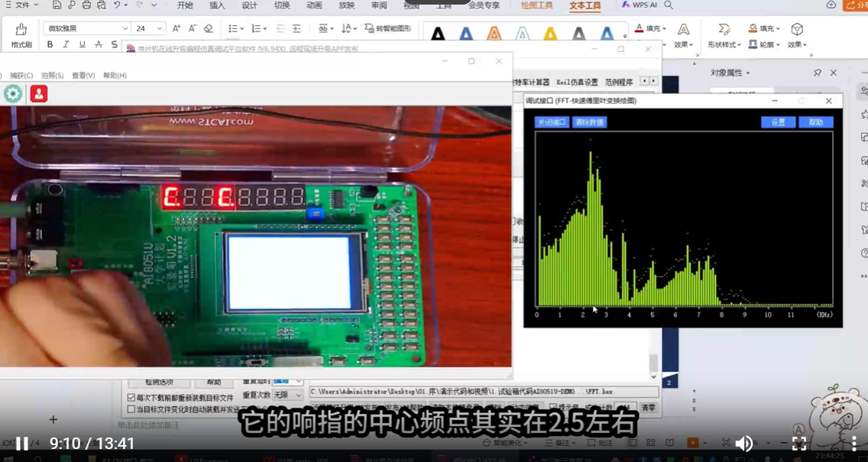The width and height of the screenshot is (868, 462).
Task: Click the Format Painter (格式刷) icon
Action: tap(21, 29)
